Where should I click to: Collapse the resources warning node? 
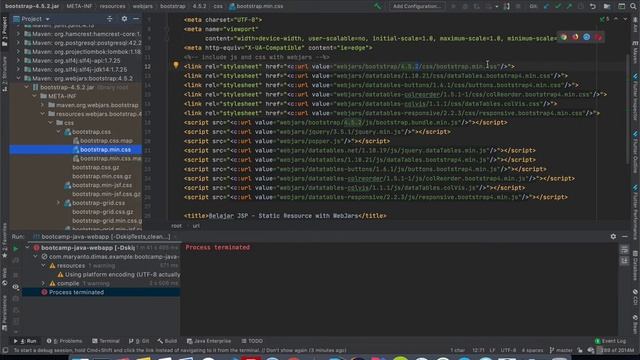coord(43,265)
